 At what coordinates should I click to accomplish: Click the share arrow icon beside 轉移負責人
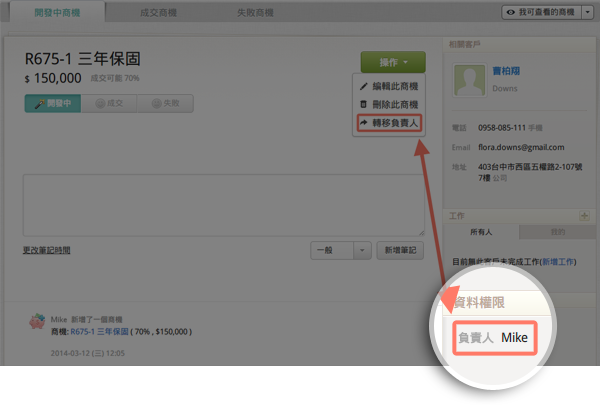pos(364,122)
